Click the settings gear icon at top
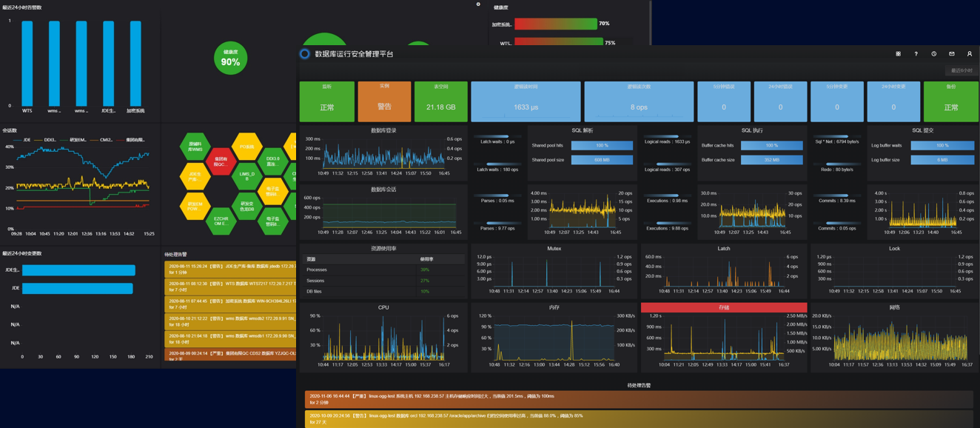Viewport: 980px width, 428px height. pyautogui.click(x=478, y=4)
